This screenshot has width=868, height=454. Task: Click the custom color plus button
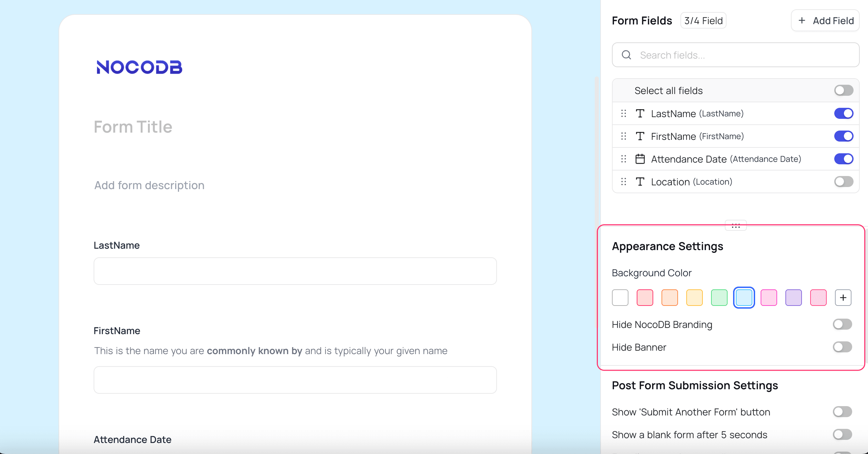tap(843, 298)
